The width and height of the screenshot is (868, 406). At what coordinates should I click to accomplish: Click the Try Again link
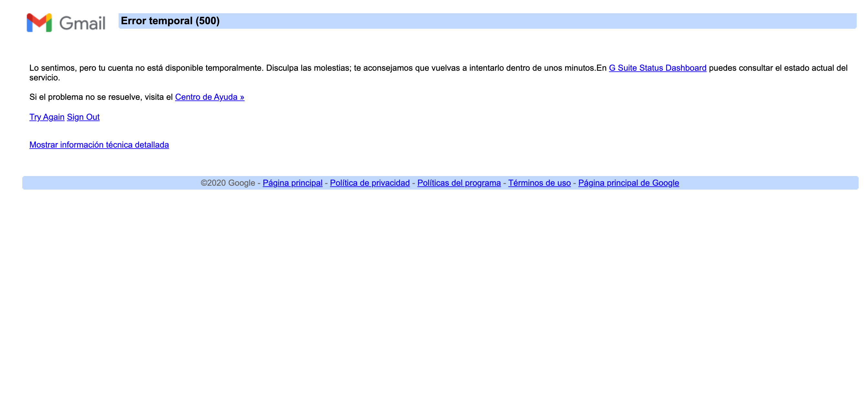point(47,117)
